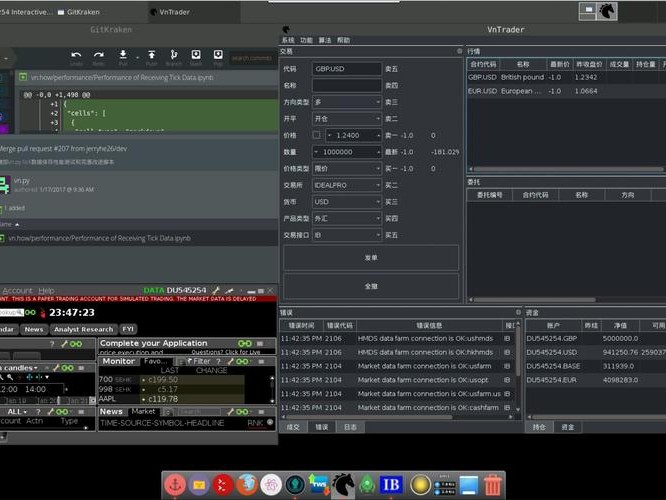Create a Branch from the GitKraken toolbar

(174, 58)
